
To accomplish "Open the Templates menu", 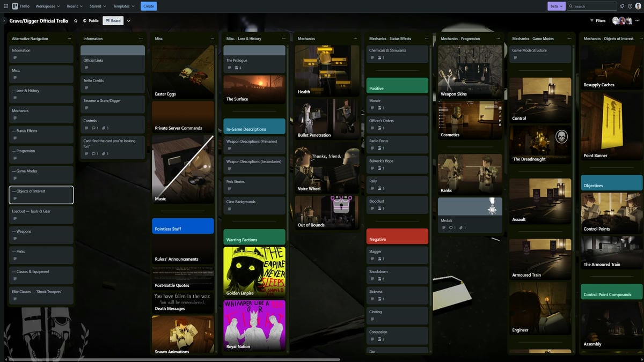I will 123,6.
